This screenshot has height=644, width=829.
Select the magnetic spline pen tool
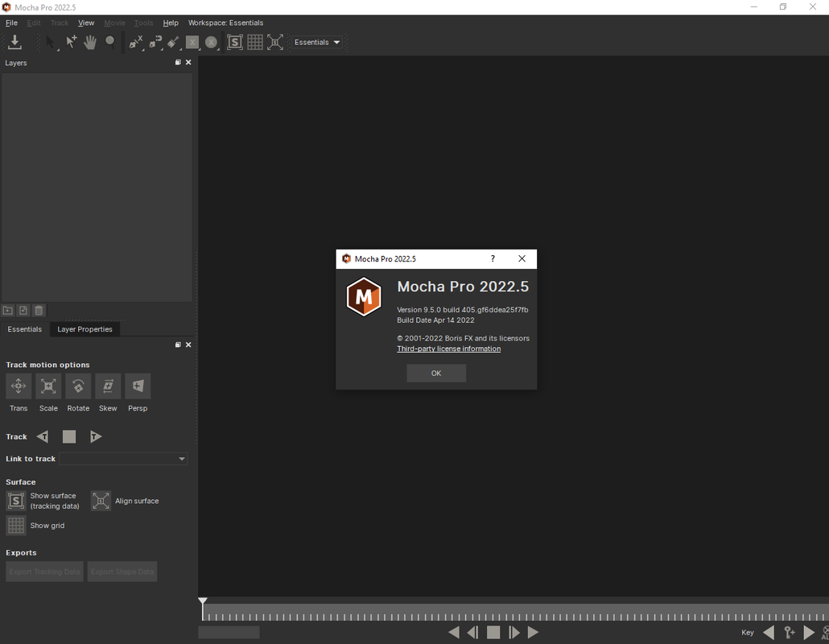(x=155, y=43)
